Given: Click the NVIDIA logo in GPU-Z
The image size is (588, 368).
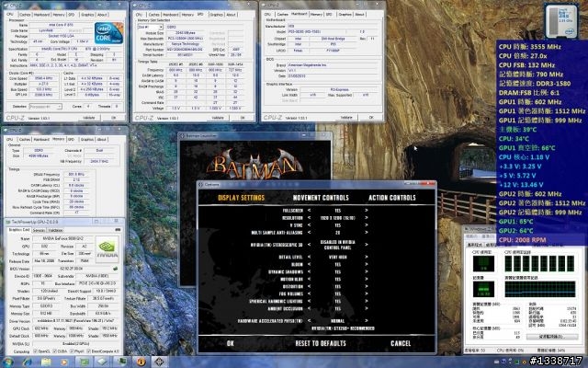Looking at the screenshot, I should click(x=107, y=248).
